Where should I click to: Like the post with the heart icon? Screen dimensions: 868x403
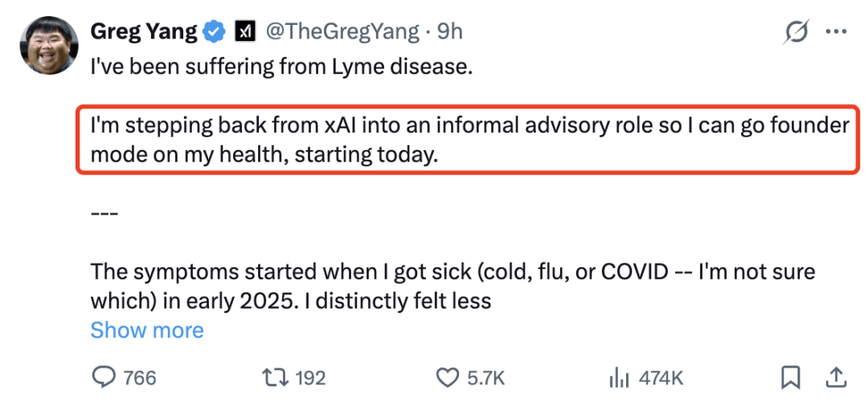coord(446,377)
